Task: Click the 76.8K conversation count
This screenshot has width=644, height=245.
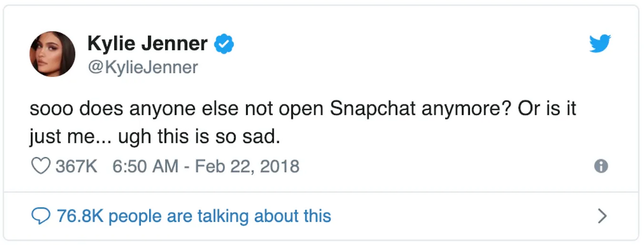Action: coord(80,216)
